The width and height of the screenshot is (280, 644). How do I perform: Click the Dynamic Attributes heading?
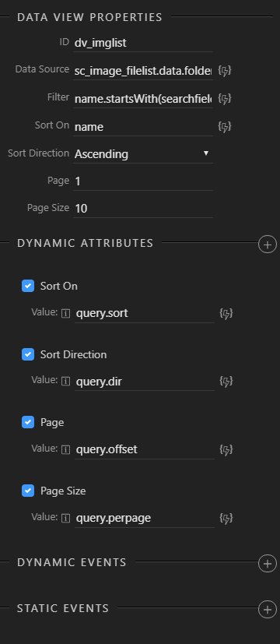86,243
